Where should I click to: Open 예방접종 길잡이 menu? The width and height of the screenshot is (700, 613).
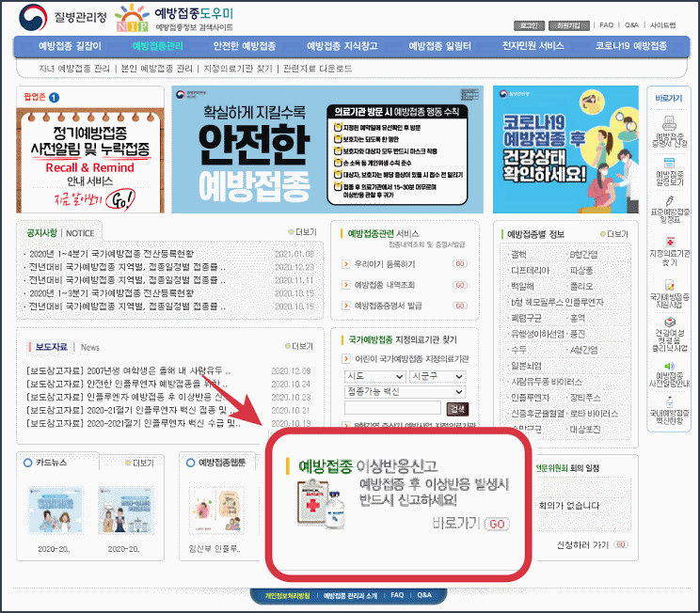70,46
